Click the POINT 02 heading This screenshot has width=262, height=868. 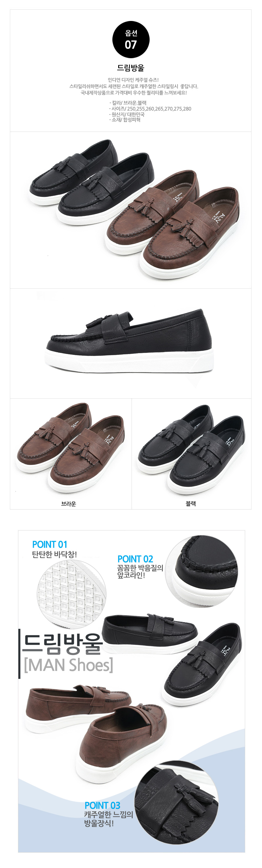click(x=135, y=559)
